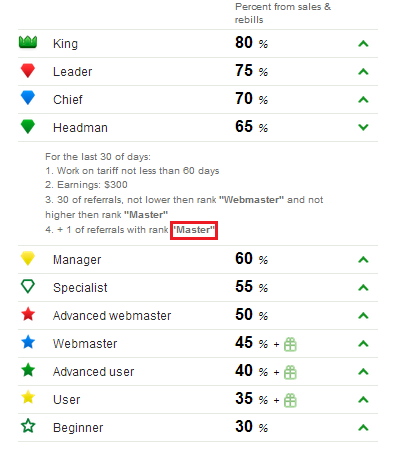Image resolution: width=399 pixels, height=455 pixels.
Task: Click the gift icon beside User's 35 %
Action: [x=290, y=400]
